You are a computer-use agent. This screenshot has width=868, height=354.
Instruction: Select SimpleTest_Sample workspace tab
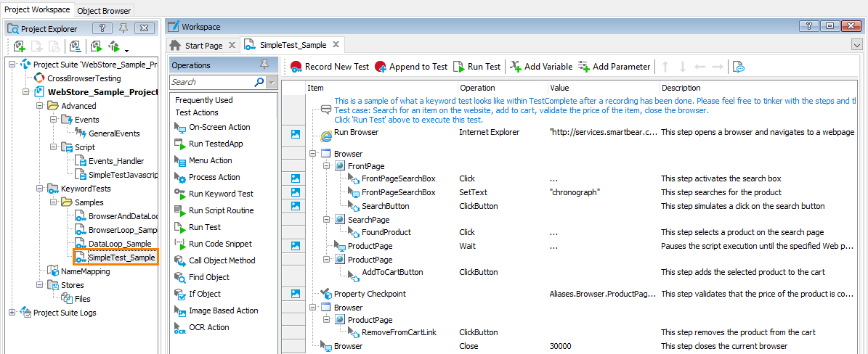point(293,45)
